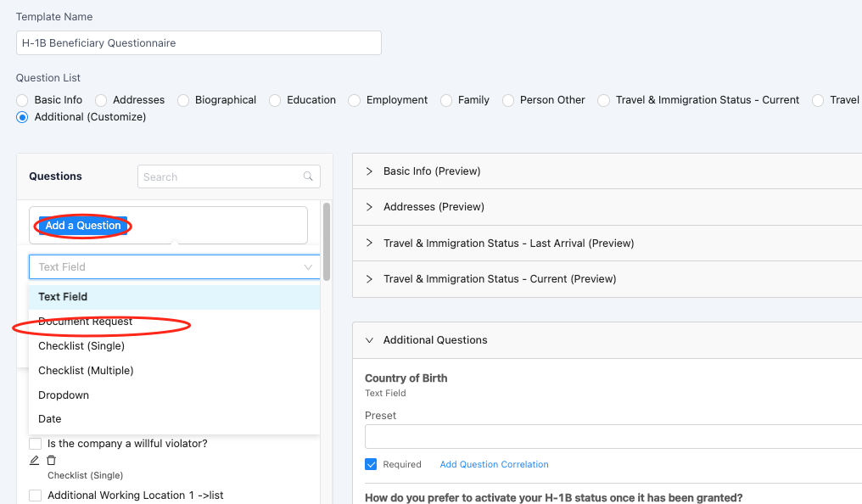
Task: Open the Add Question Correlation link
Action: [495, 464]
